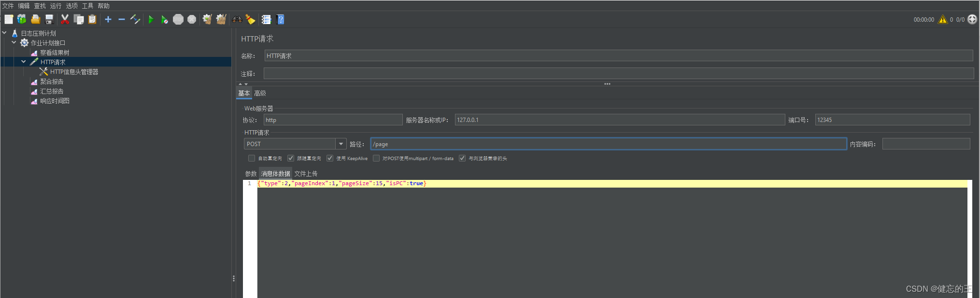Click the split-pane divider dots handle
Viewport: 980px width, 298px height.
coord(234,278)
